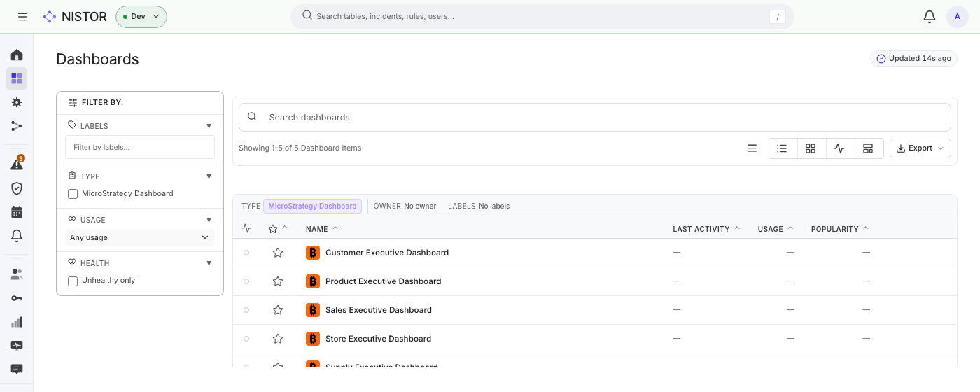Open the Export dropdown
980x392 pixels.
(920, 148)
